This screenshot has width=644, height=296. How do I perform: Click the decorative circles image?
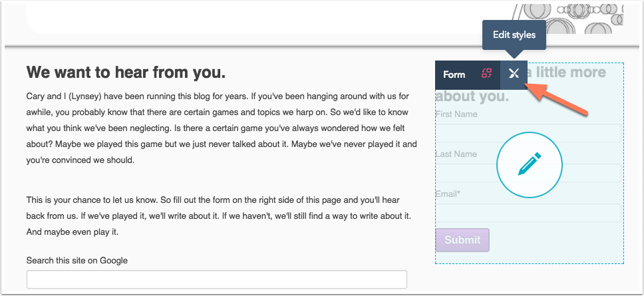coord(568,19)
